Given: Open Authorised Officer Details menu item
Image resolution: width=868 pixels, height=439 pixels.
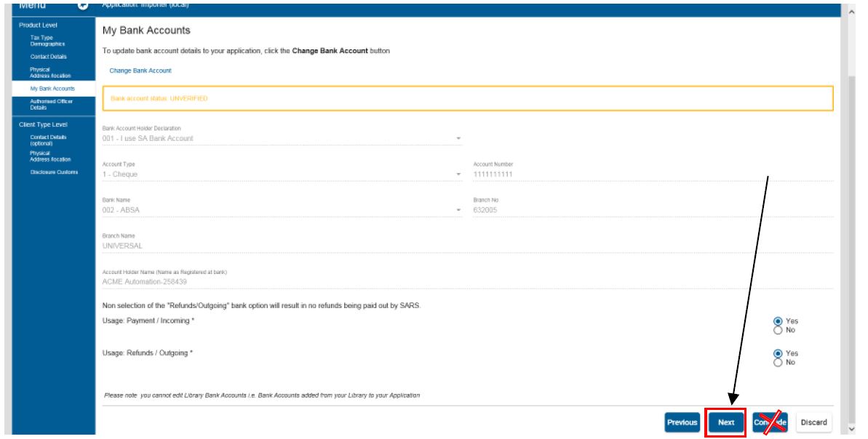Looking at the screenshot, I should pyautogui.click(x=51, y=105).
